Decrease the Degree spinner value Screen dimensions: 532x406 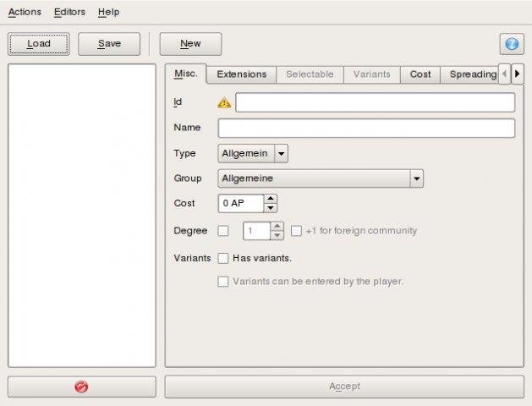click(277, 235)
